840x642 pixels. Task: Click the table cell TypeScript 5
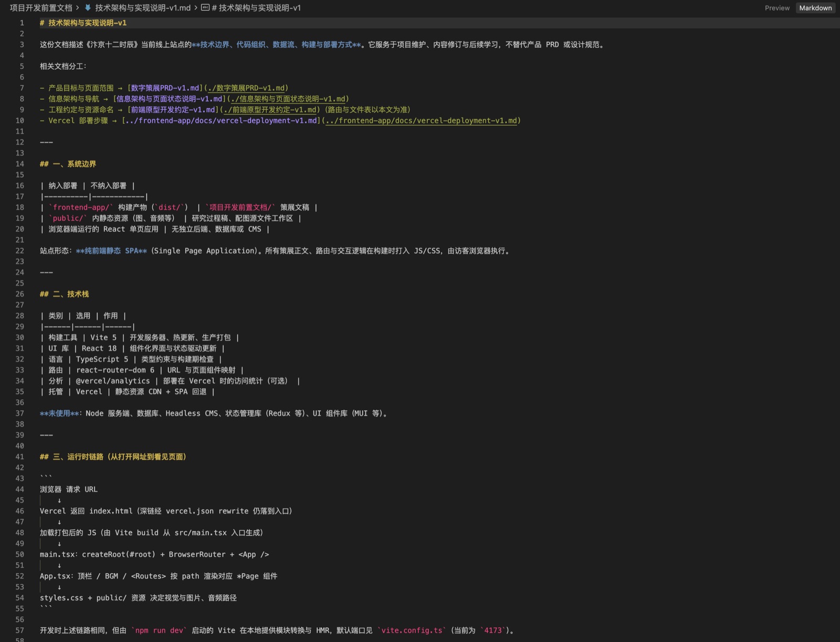point(102,359)
